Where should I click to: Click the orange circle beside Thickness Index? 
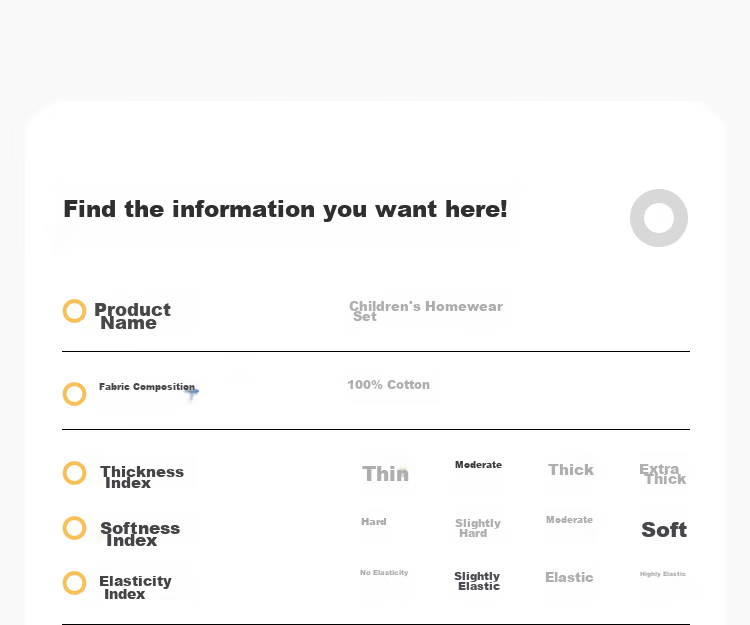click(x=75, y=473)
